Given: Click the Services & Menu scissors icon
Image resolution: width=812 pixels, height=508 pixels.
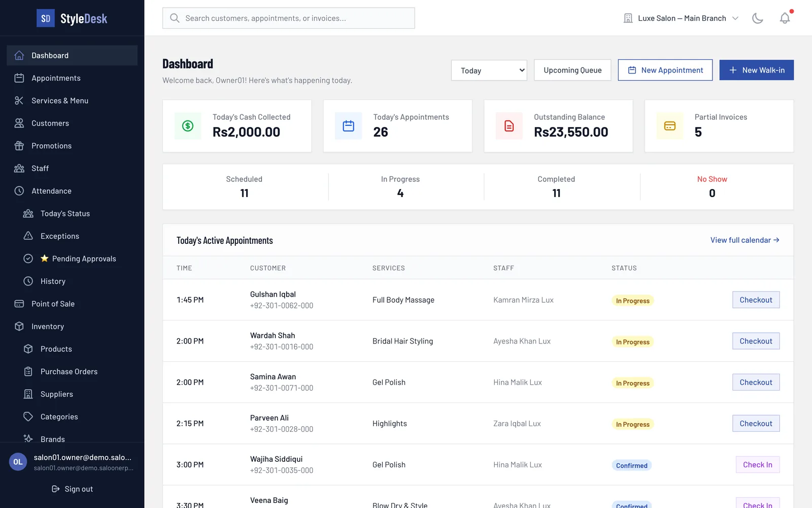Looking at the screenshot, I should [19, 101].
